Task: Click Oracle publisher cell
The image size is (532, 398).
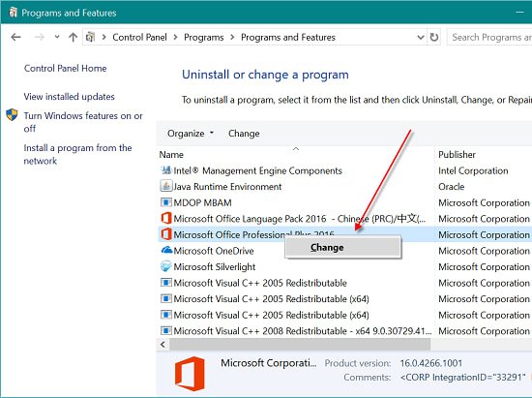Action: point(452,187)
